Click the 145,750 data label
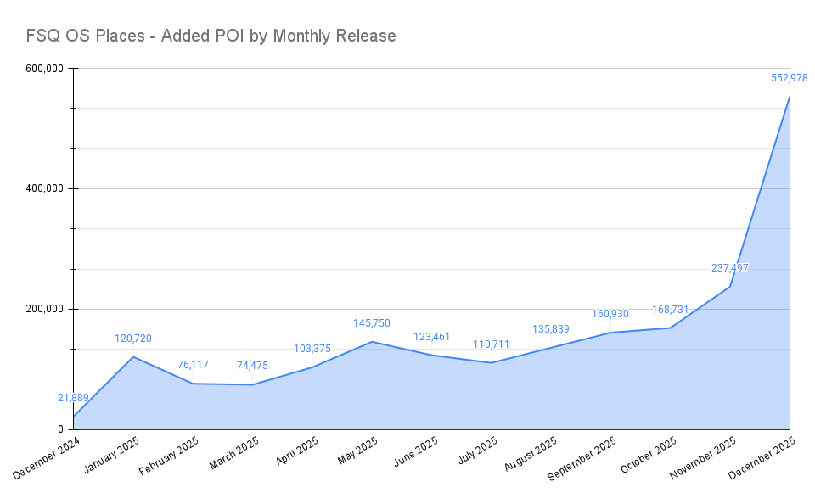This screenshot has height=504, width=815. 372,323
